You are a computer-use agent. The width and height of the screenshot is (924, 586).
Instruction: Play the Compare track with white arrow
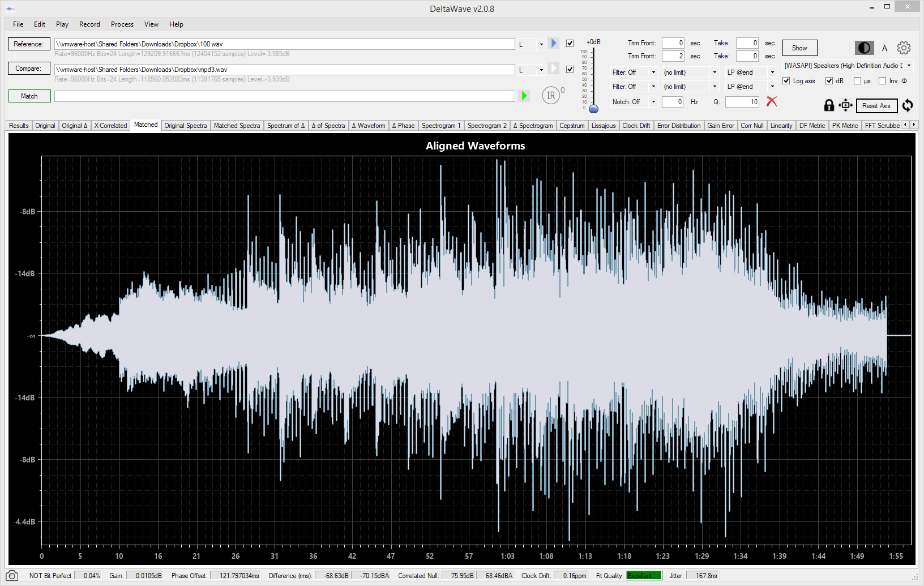(554, 69)
